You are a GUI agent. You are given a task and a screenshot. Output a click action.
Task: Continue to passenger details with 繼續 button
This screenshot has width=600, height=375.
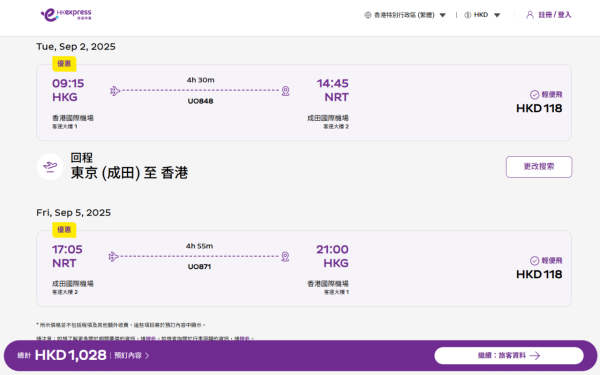(509, 355)
